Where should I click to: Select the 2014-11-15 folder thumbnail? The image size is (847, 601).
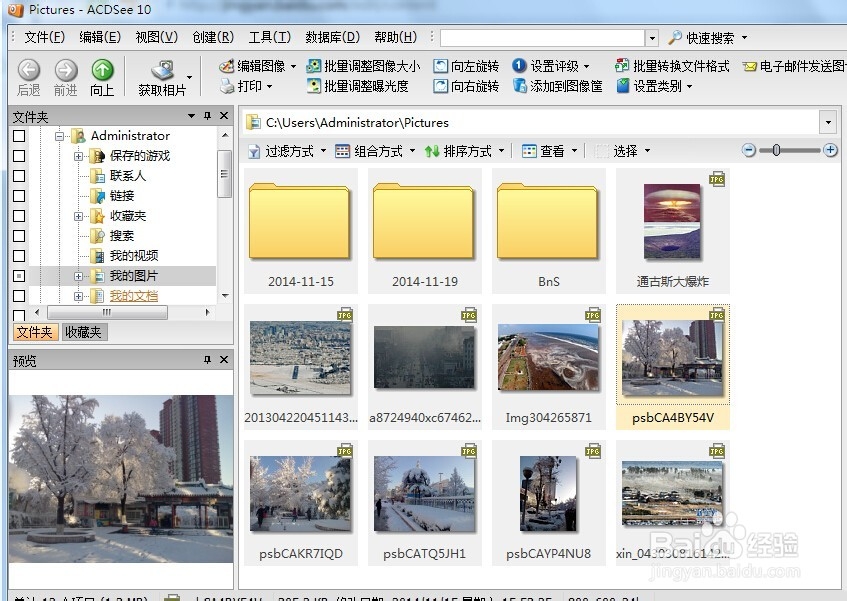(x=301, y=231)
